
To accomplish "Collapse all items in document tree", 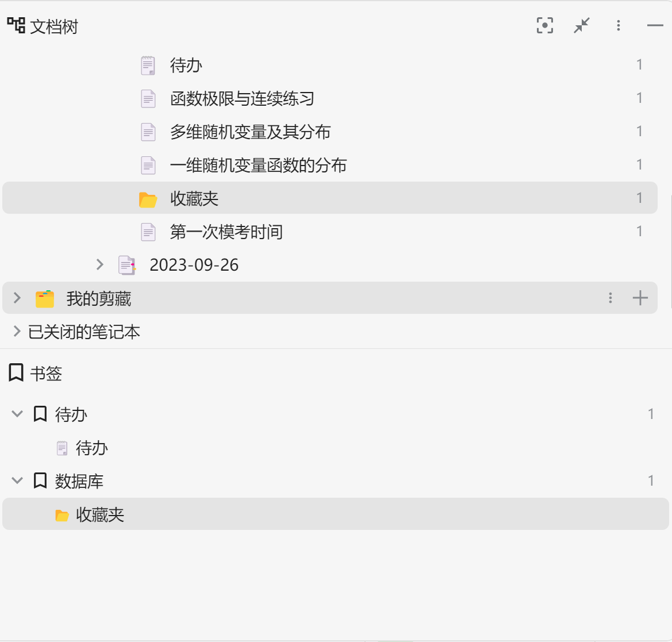I will click(582, 25).
